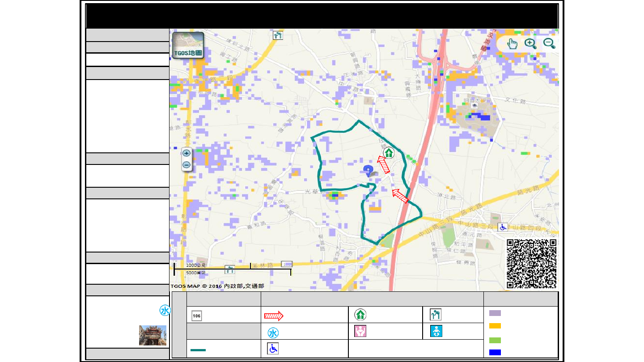644x362 pixels.
Task: Click the red evacuation arrow beside shelter marker
Action: 384,164
